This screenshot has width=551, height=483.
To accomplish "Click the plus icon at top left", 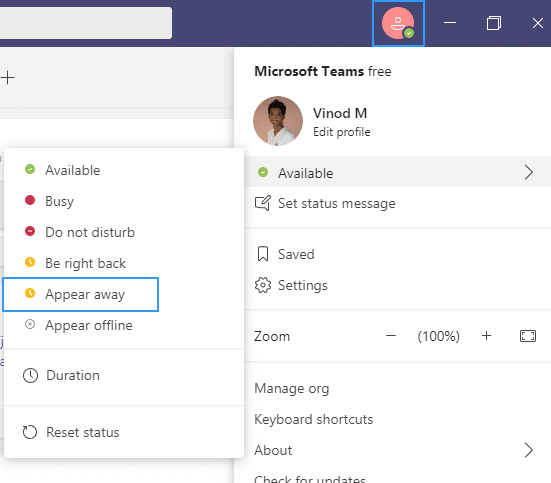I will [x=7, y=77].
